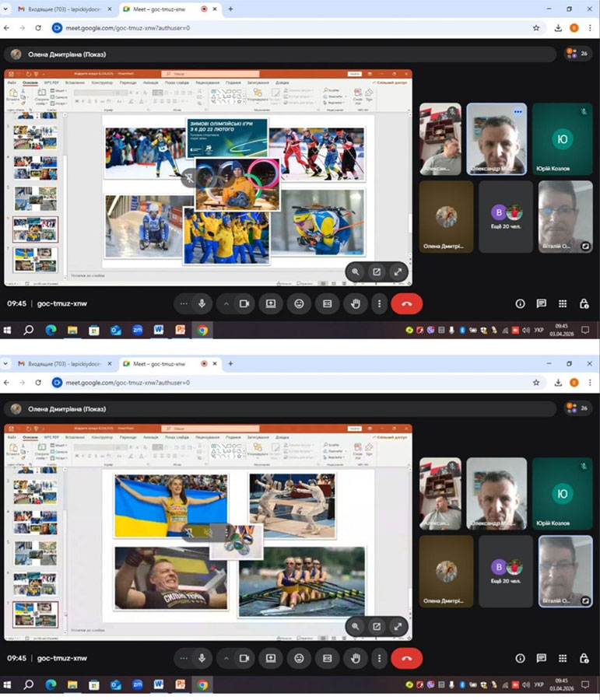Open Word from the taskbar under rowing slide window
The width and height of the screenshot is (600, 700).
point(159,684)
